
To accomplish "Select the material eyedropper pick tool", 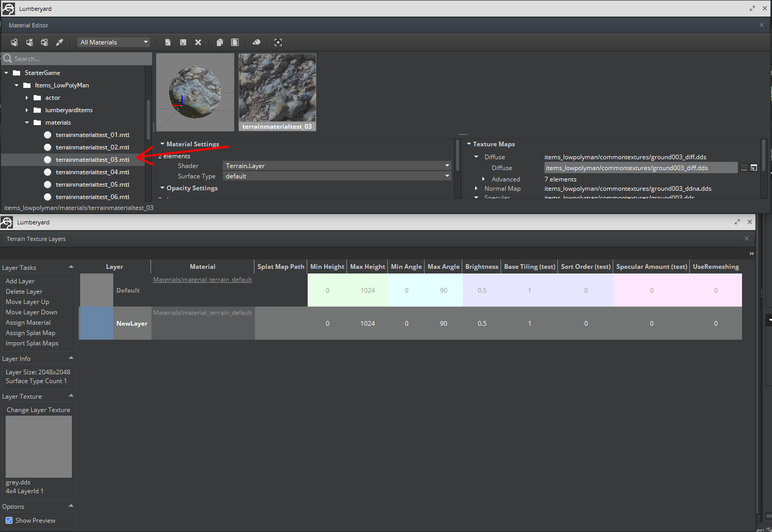I will (x=59, y=42).
